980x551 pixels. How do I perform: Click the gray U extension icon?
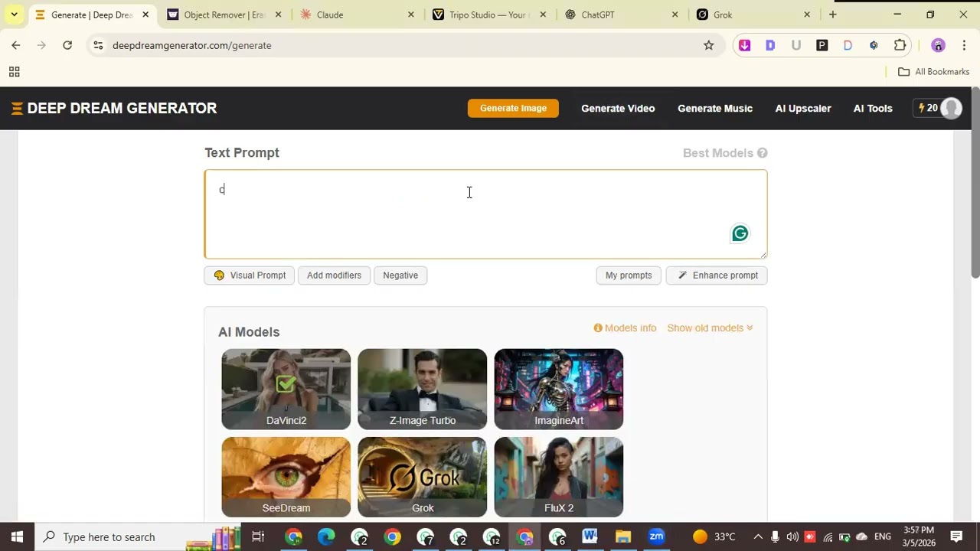[x=796, y=45]
